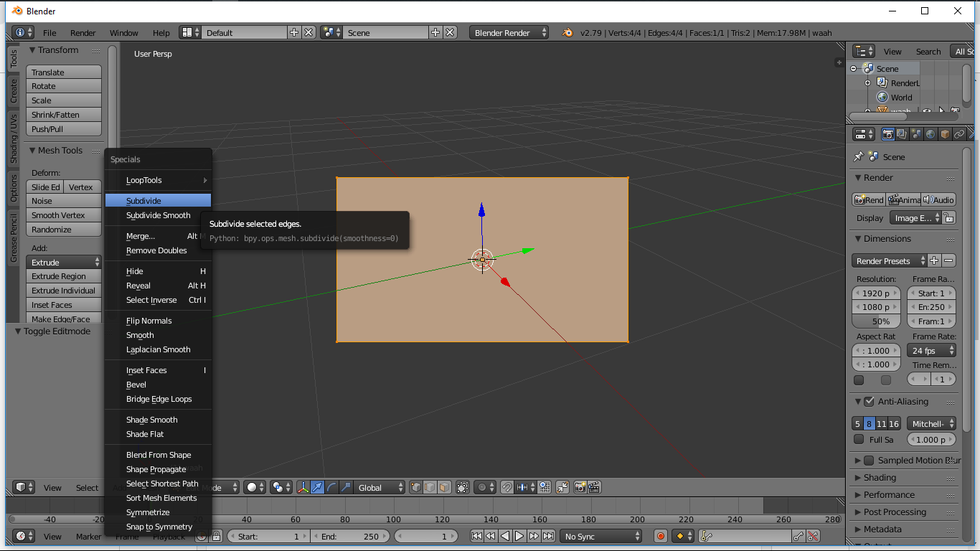980x551 pixels.
Task: Select the scale manipulator icon
Action: click(346, 487)
